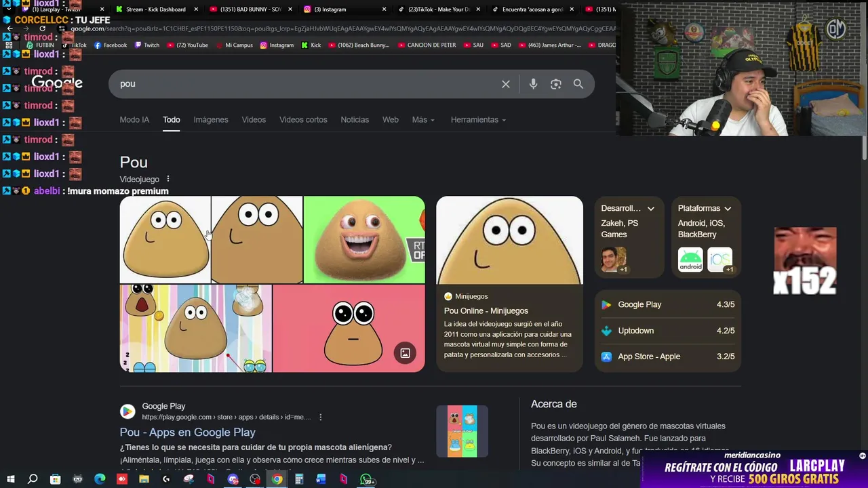Select the Videos cortos search tab

click(x=303, y=120)
